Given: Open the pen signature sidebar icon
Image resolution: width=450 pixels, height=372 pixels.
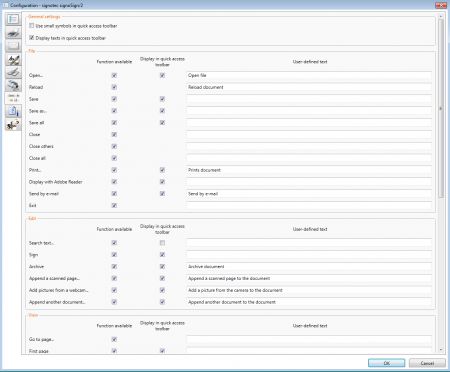Looking at the screenshot, I should coord(13,59).
